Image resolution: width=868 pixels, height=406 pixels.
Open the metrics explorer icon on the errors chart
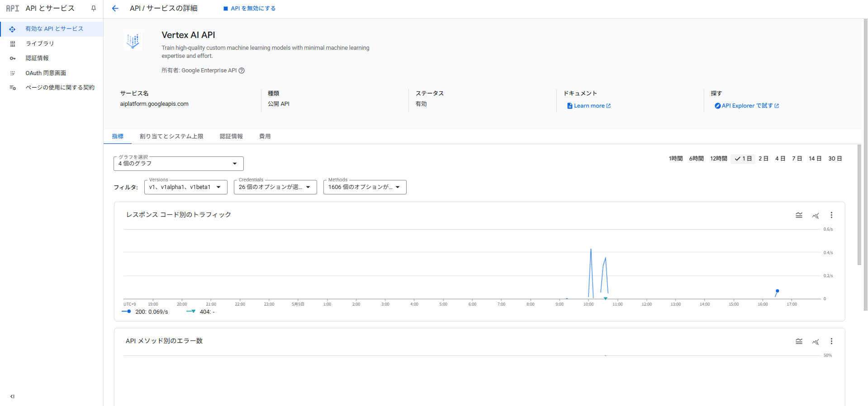click(815, 341)
